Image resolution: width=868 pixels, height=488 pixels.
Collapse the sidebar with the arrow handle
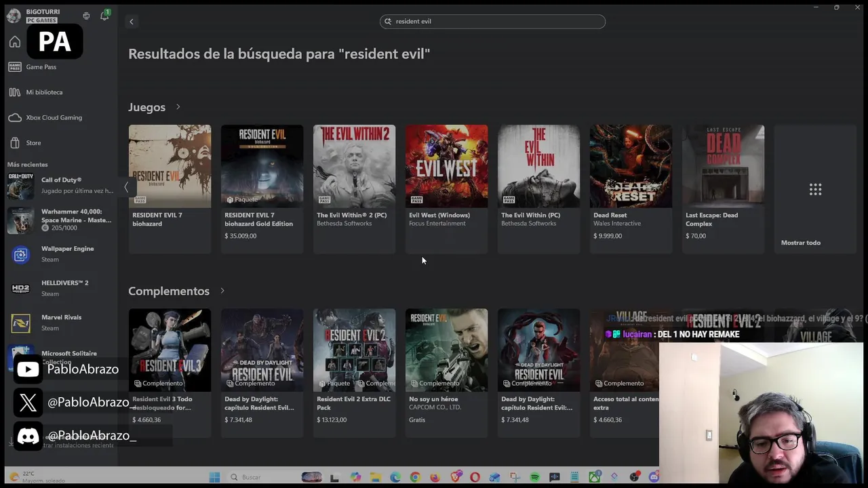[x=125, y=187]
